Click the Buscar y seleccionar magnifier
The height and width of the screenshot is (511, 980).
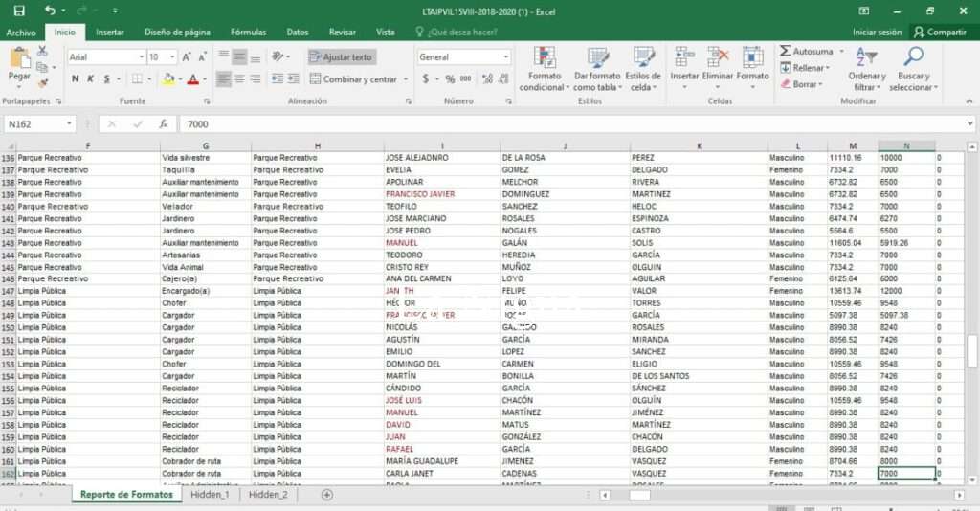click(913, 59)
